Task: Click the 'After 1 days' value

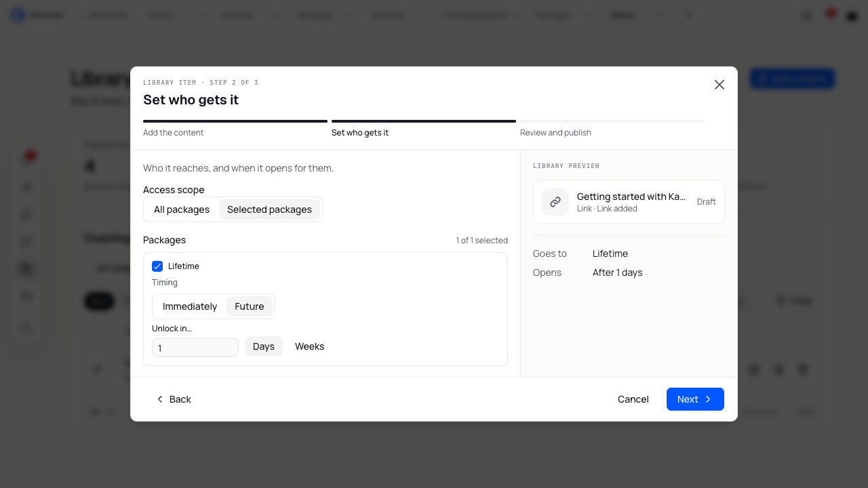Action: point(618,272)
